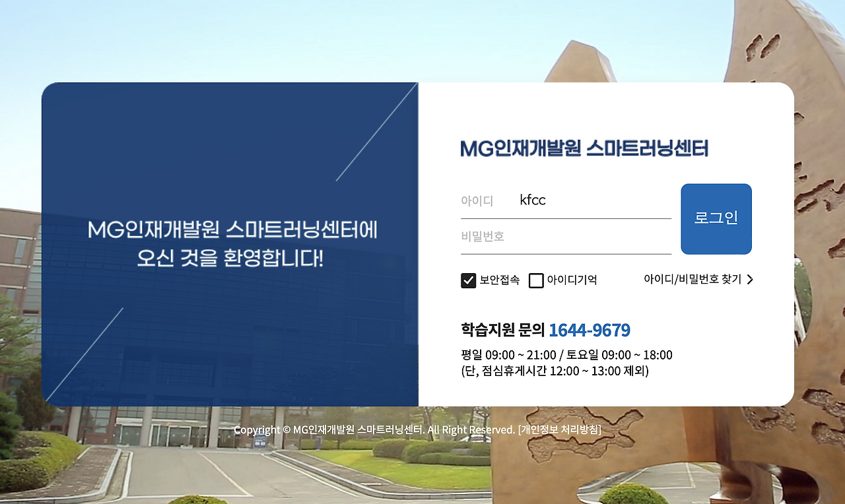Click the weekday support hours text
Screen dimensions: 845x504
(566, 354)
